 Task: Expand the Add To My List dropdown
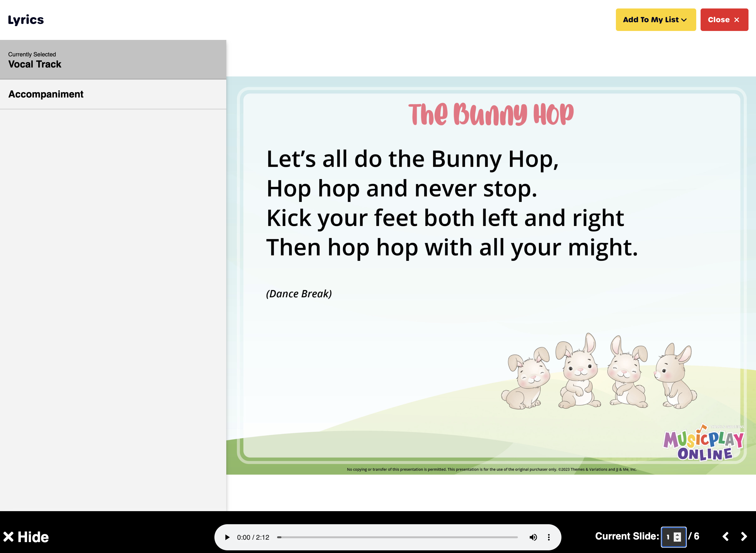pos(655,20)
